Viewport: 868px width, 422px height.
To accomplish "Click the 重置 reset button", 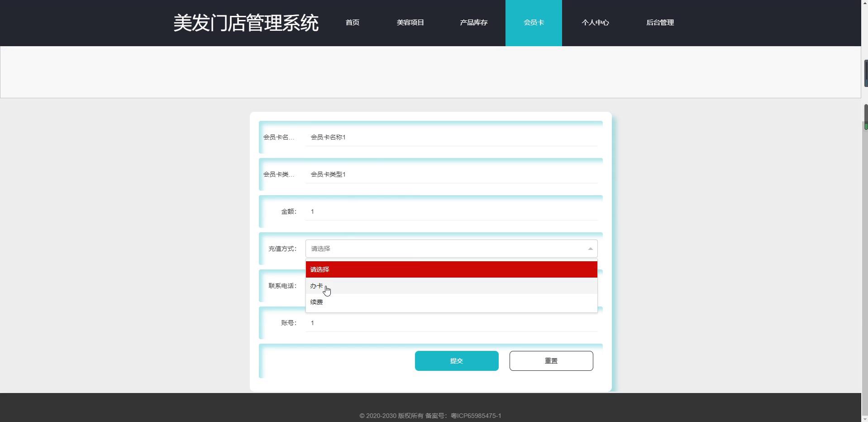I will tap(551, 361).
